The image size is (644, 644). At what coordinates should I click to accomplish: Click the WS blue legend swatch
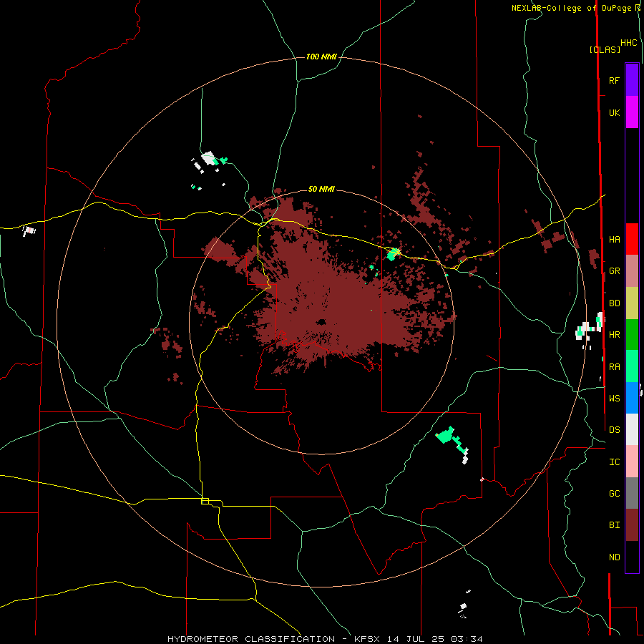point(632,398)
